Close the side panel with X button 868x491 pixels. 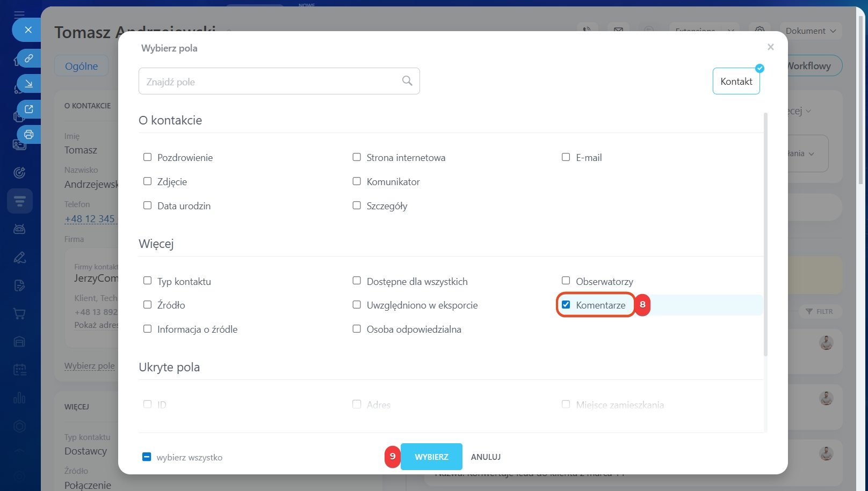pos(28,30)
